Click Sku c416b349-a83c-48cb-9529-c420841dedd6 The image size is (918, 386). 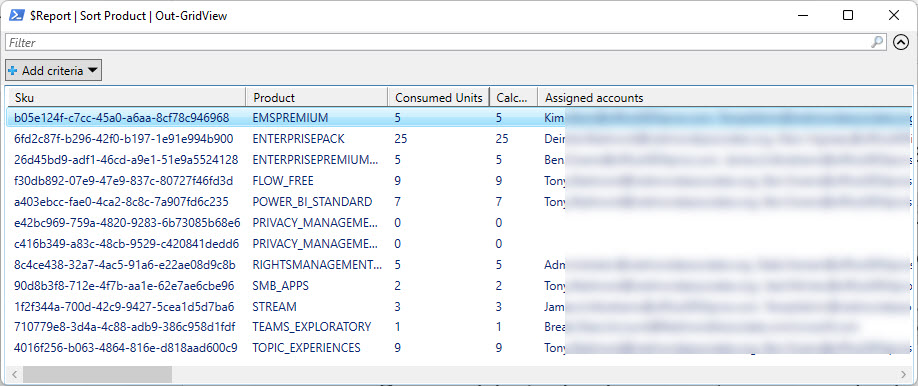(x=126, y=243)
